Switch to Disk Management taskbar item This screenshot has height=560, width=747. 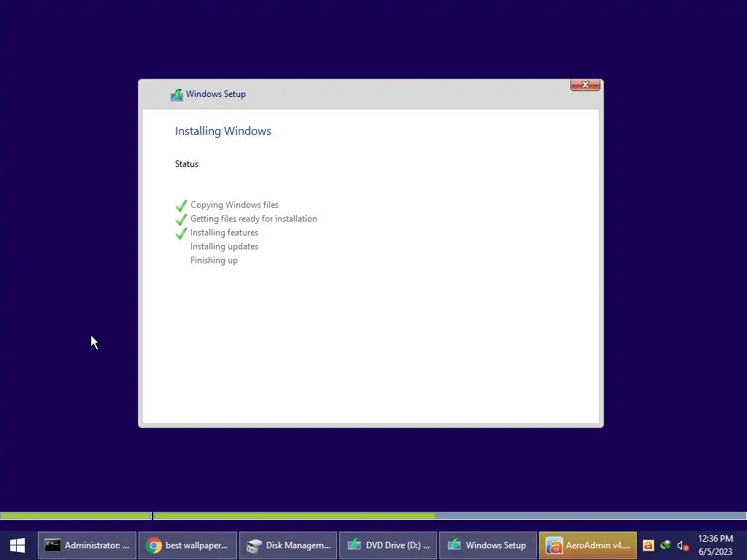288,545
